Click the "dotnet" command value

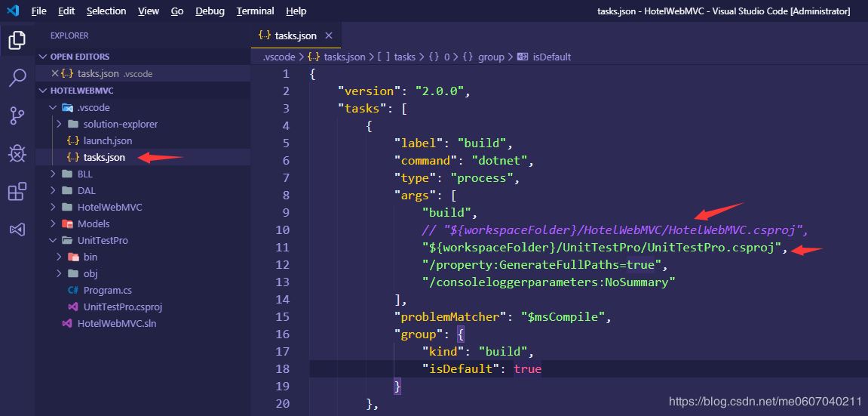(501, 161)
